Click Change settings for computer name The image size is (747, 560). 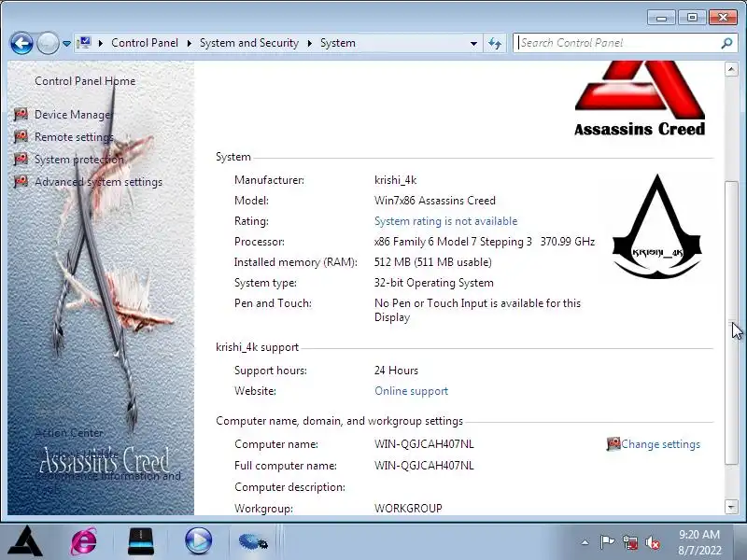[x=661, y=444]
